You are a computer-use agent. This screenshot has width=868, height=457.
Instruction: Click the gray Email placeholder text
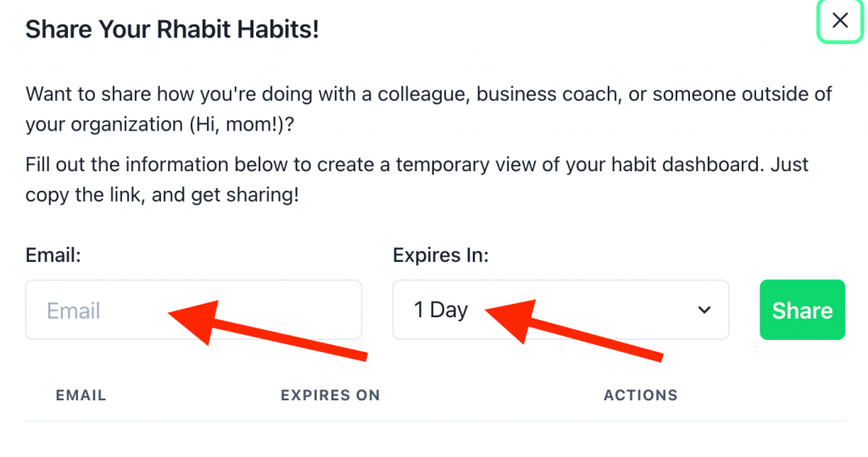point(74,310)
